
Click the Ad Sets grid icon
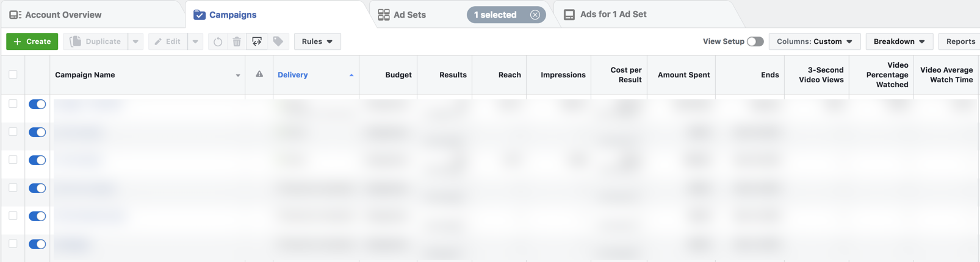click(x=384, y=15)
